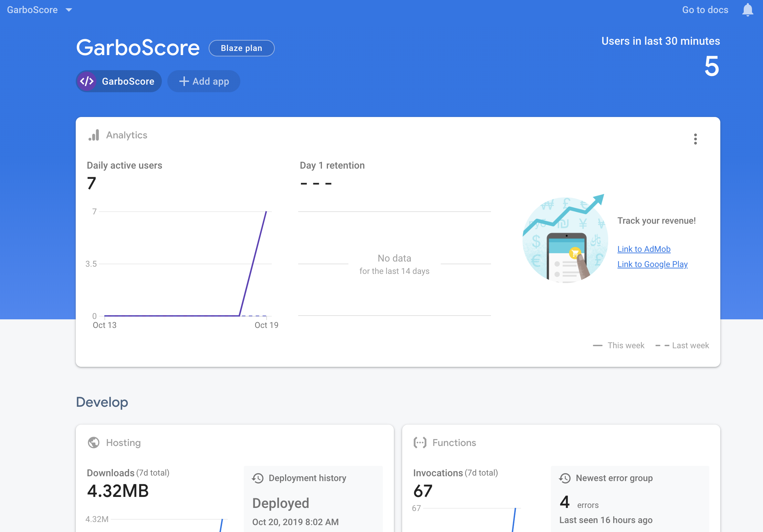Open the Blaze plan badge

[x=241, y=48]
